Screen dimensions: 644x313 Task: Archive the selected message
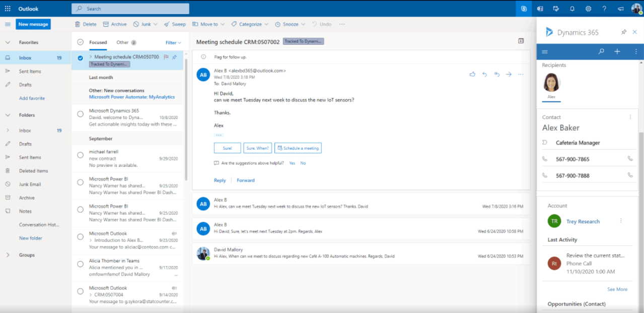(115, 24)
